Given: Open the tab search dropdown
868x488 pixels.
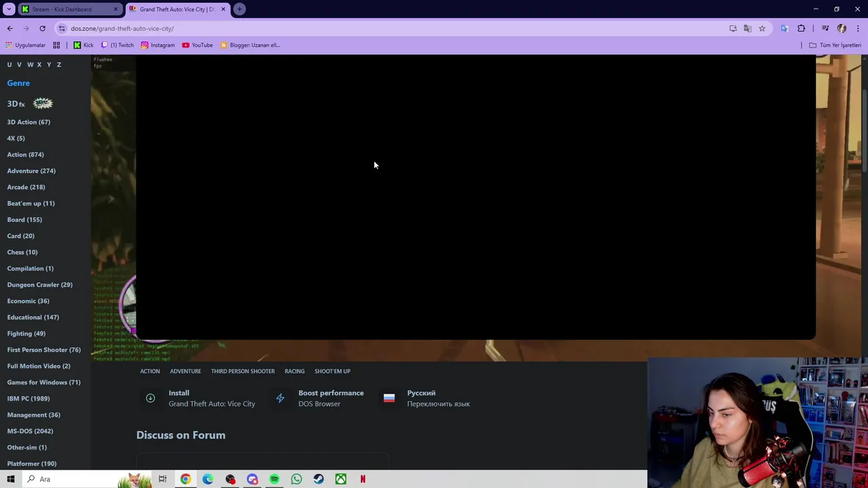Looking at the screenshot, I should 9,9.
